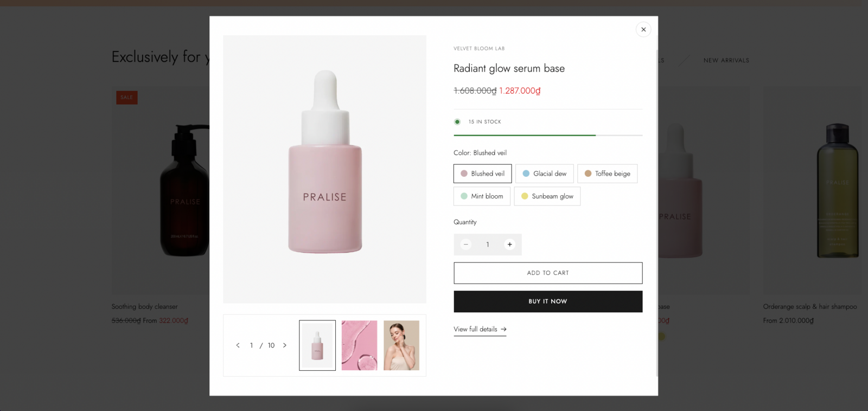Show pink serum texture thumbnail
This screenshot has height=411, width=868.
359,345
